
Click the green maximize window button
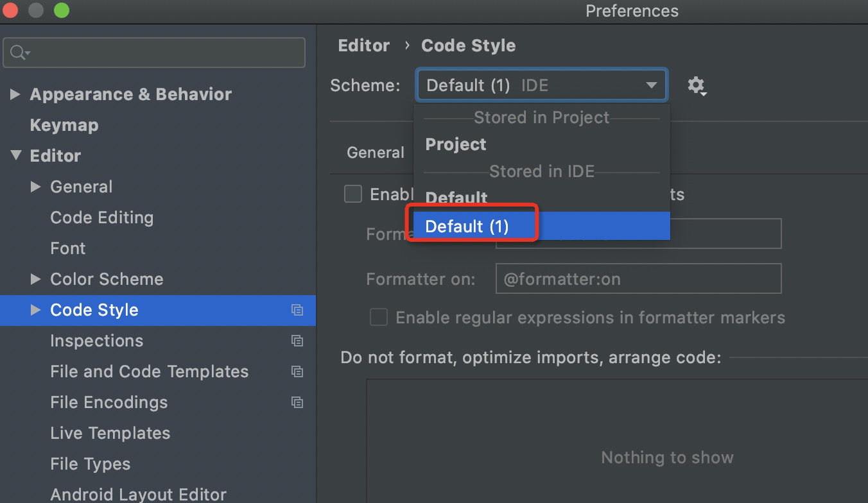pyautogui.click(x=61, y=11)
